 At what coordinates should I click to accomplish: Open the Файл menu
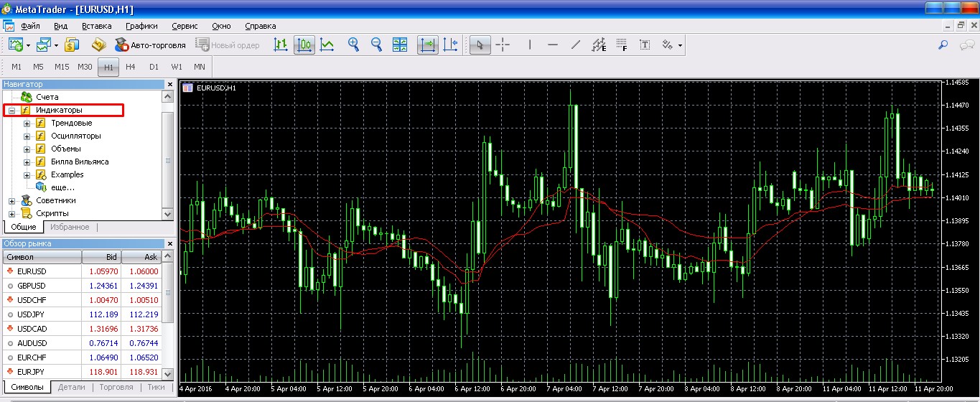[x=30, y=26]
